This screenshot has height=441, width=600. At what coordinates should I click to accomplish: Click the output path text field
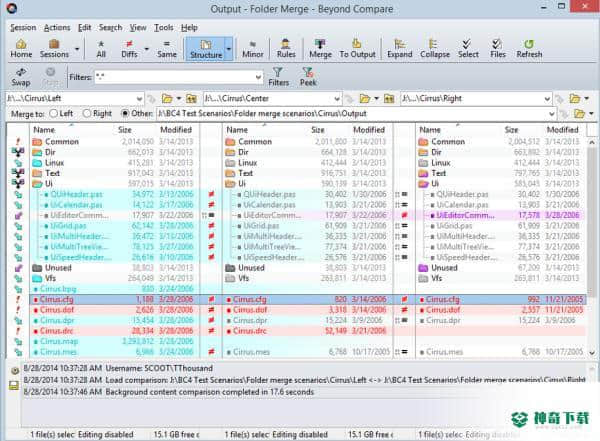click(352, 114)
